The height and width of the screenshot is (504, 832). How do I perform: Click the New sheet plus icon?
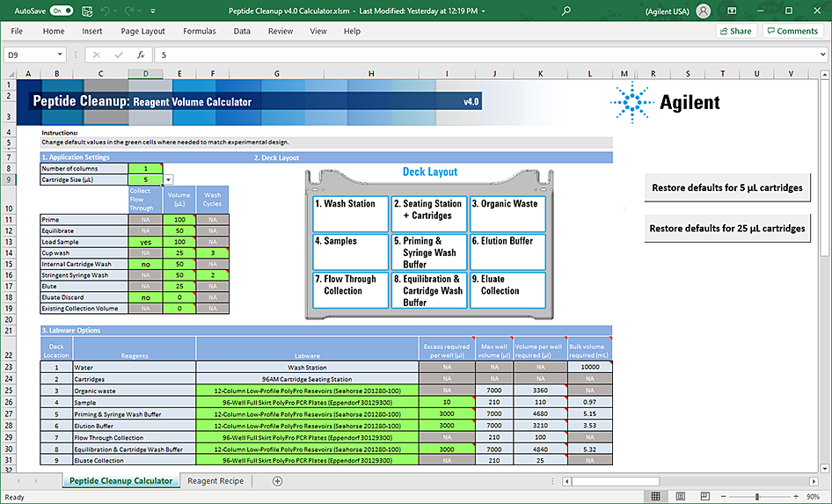pyautogui.click(x=277, y=481)
